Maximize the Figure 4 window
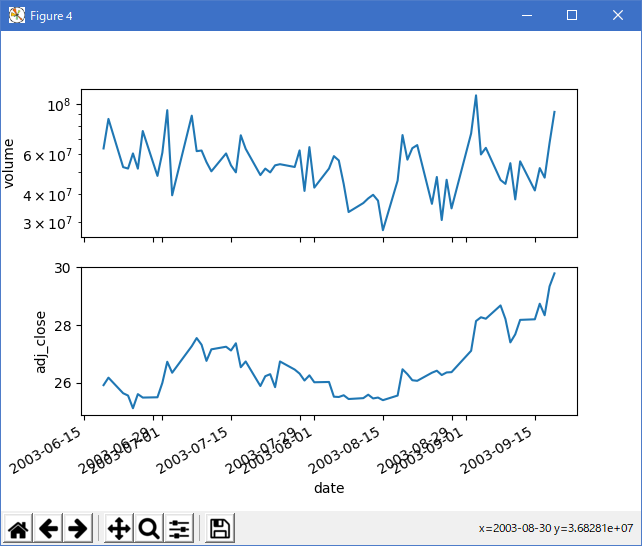Screen dimensions: 642x546 point(572,16)
